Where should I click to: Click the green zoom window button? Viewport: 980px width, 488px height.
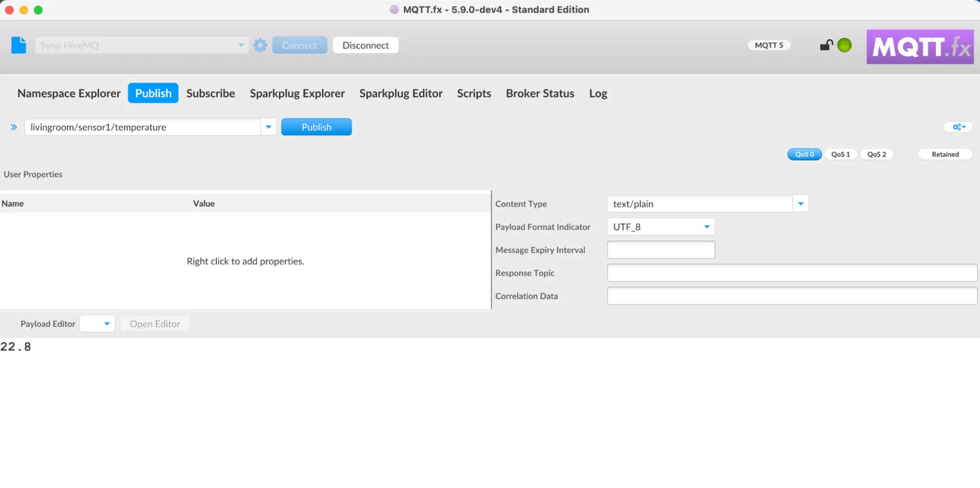click(38, 10)
